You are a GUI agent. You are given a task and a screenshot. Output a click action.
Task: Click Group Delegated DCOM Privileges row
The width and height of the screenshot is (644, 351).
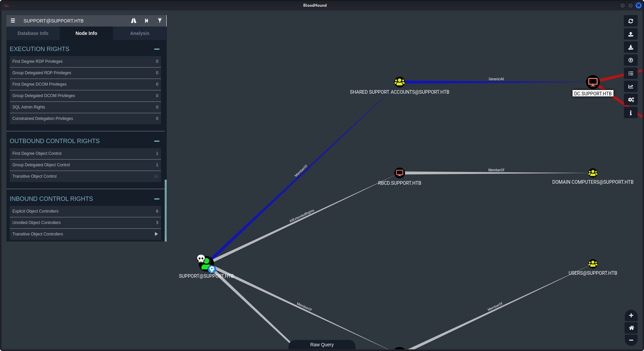point(85,96)
